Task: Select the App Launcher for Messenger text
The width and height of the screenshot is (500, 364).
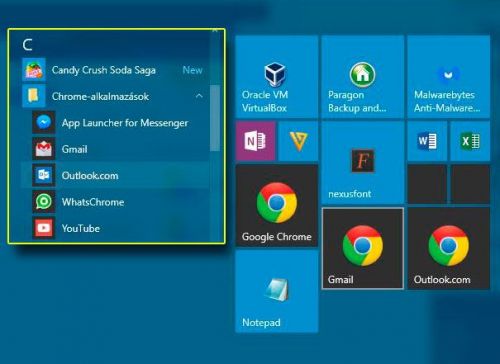Action: (x=125, y=123)
